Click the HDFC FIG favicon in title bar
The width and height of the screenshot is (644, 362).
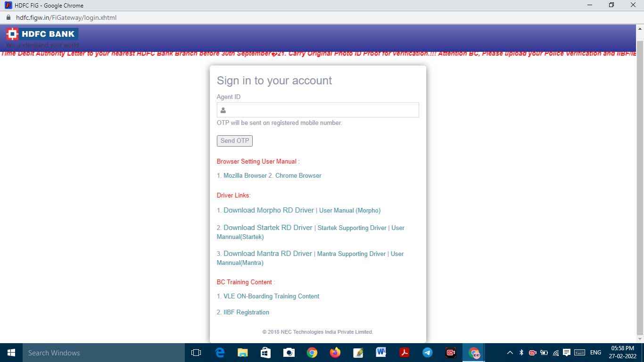8,5
